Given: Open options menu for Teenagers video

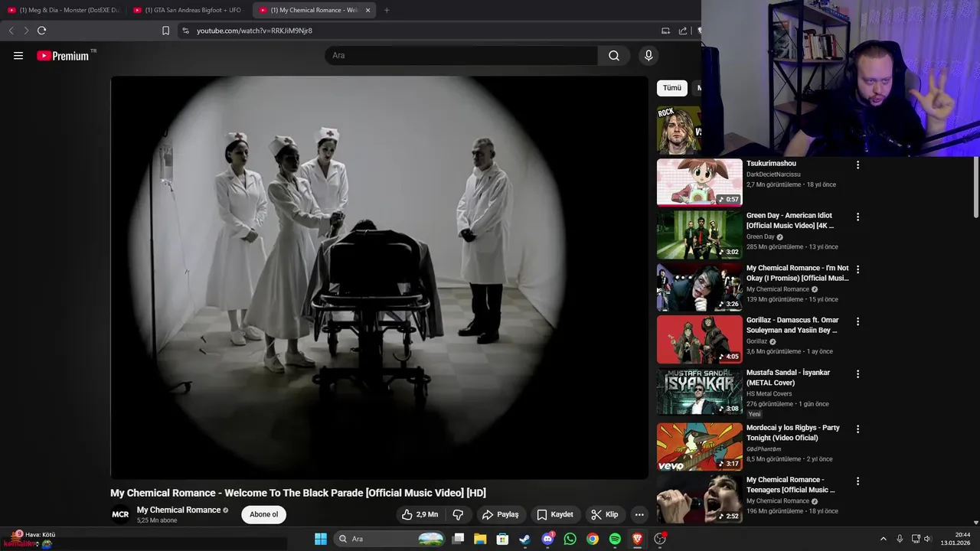Looking at the screenshot, I should click(857, 481).
